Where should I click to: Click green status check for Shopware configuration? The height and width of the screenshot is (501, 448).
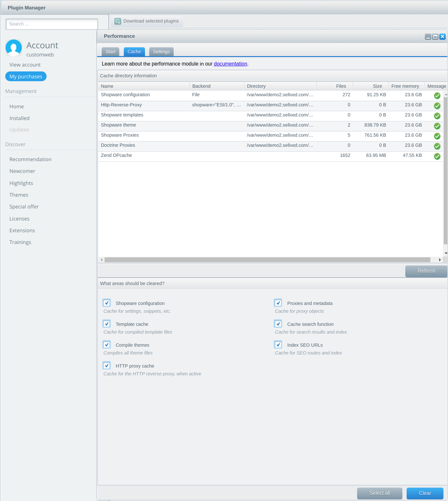click(437, 96)
